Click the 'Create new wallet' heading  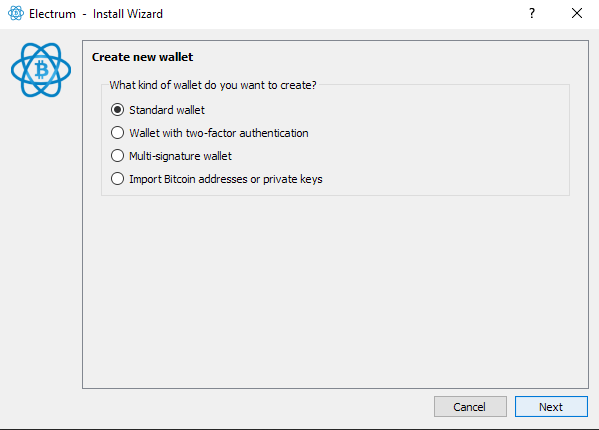pos(142,57)
